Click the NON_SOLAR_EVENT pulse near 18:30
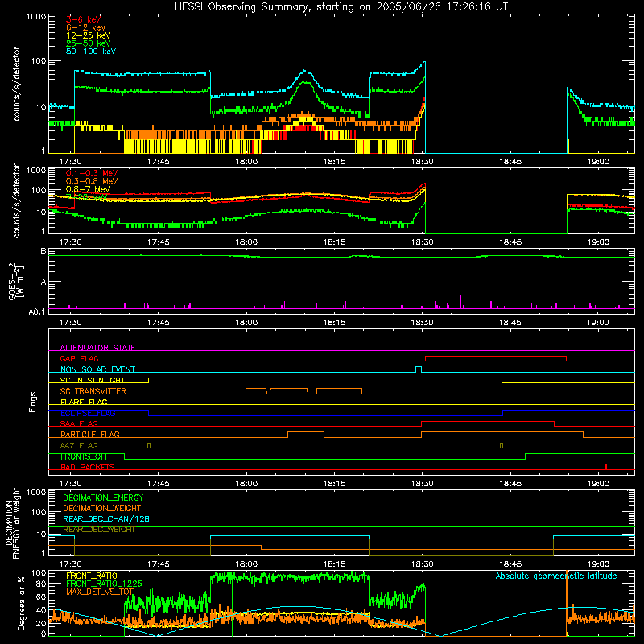 (419, 369)
